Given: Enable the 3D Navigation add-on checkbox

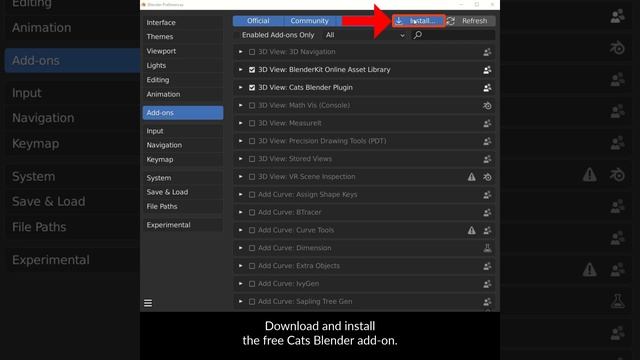Looking at the screenshot, I should (252, 52).
